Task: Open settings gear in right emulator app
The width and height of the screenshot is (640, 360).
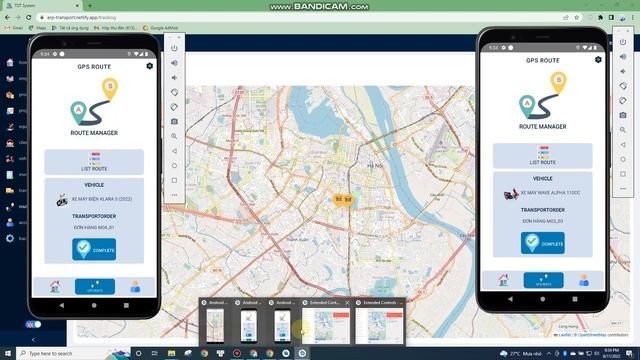Action: pyautogui.click(x=598, y=60)
